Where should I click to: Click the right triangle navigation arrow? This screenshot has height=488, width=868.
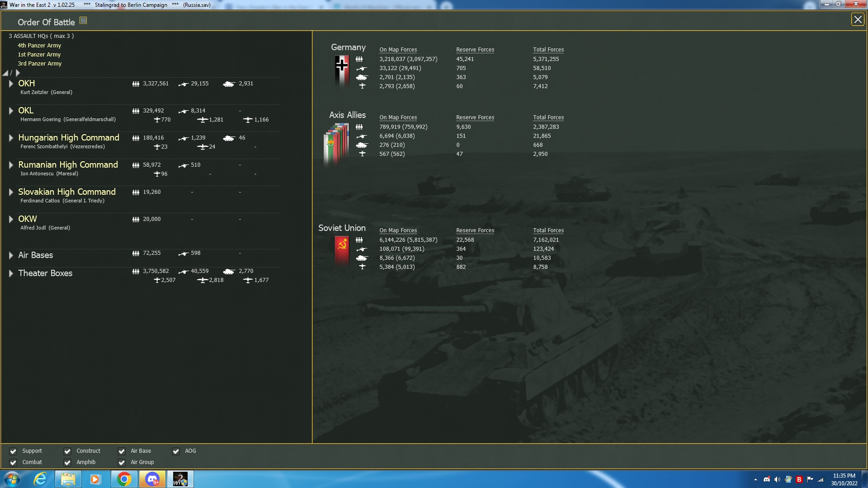18,73
